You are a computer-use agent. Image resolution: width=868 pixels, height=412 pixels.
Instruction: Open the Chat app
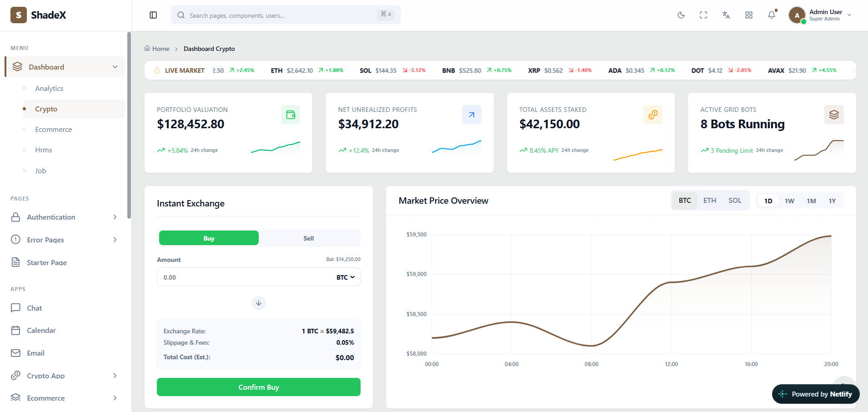tap(34, 308)
